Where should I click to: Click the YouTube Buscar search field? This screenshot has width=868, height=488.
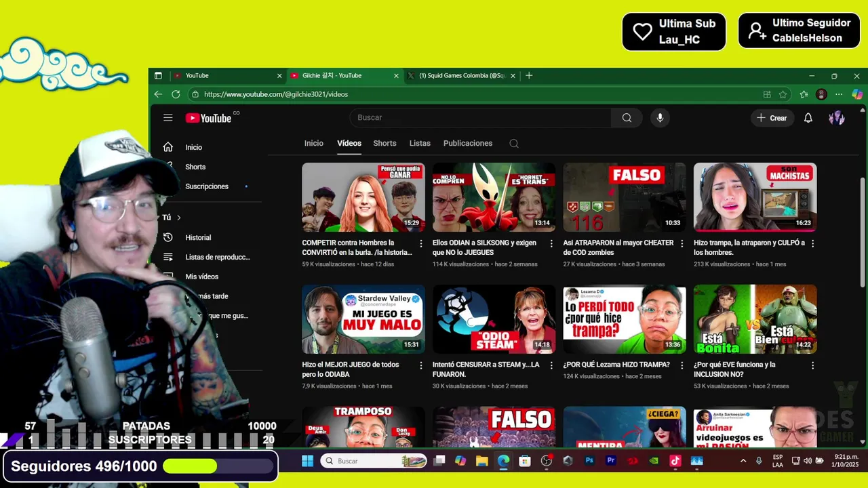pos(480,117)
